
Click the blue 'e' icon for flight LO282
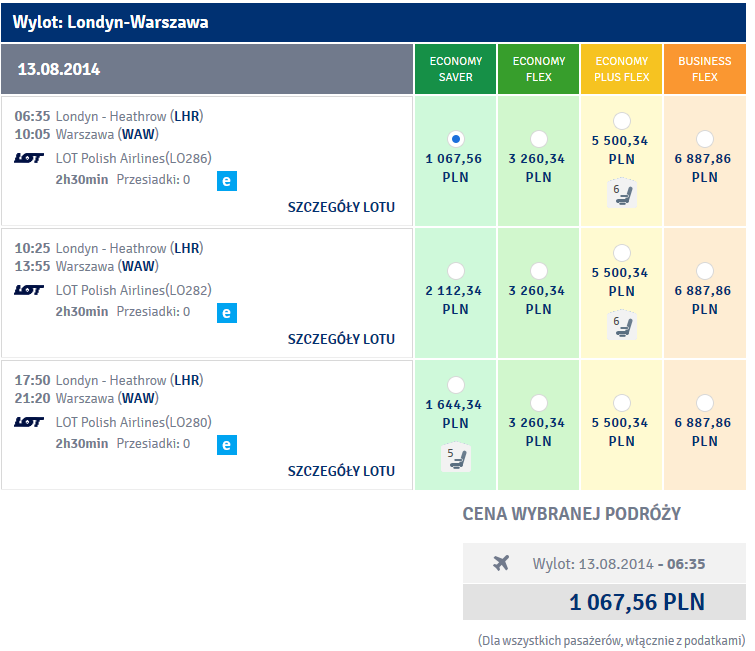coord(227,313)
